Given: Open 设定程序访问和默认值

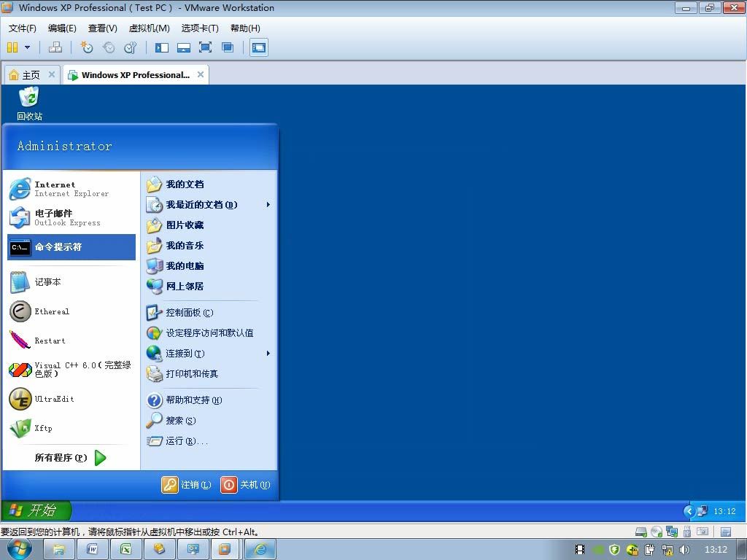Looking at the screenshot, I should (209, 332).
